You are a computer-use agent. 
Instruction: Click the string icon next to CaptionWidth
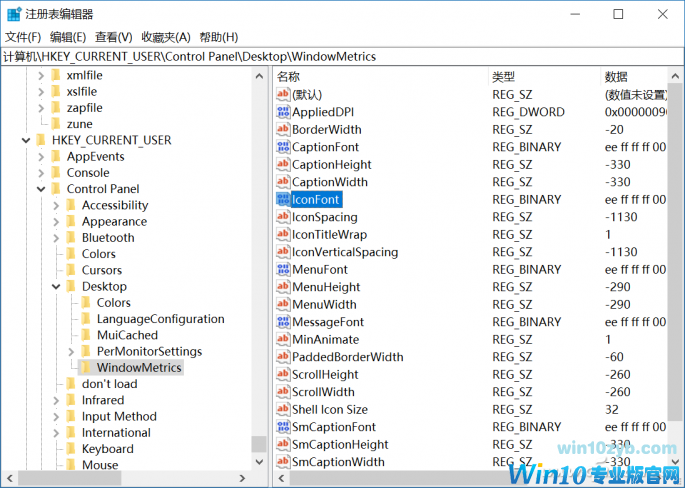pos(283,182)
